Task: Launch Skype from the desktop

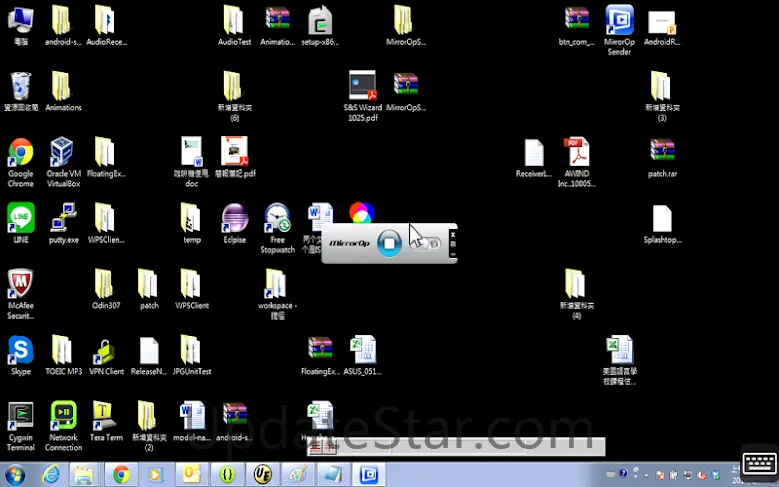Action: coord(20,355)
